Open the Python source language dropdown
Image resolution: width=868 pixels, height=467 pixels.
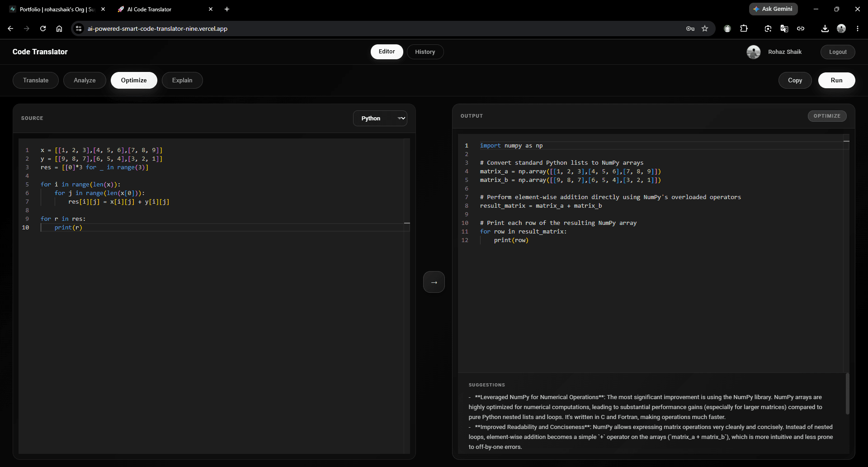click(x=380, y=118)
